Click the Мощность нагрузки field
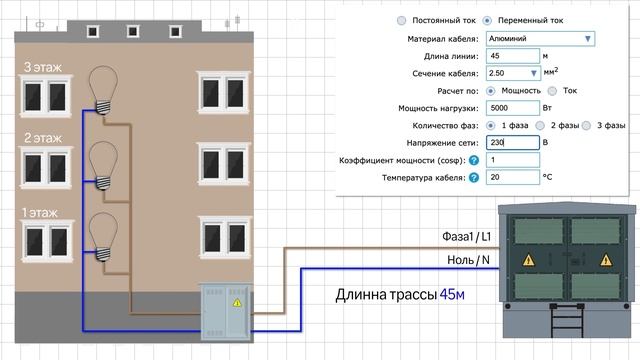 (x=513, y=108)
